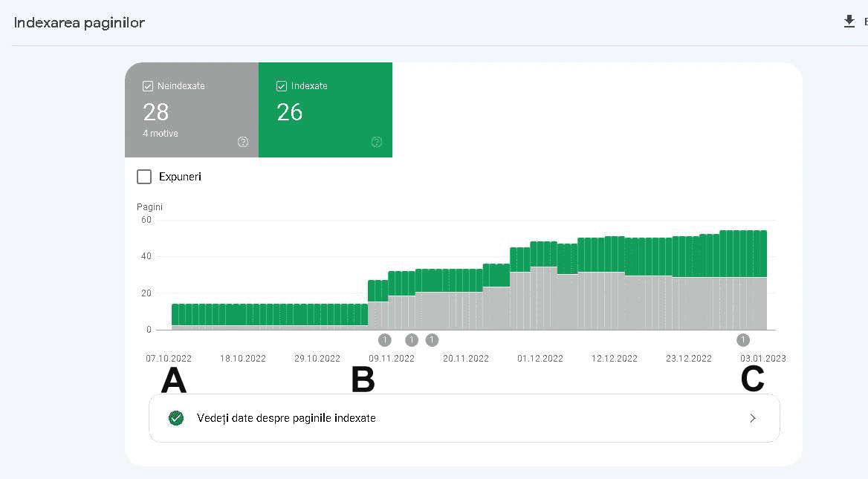Image resolution: width=868 pixels, height=479 pixels.
Task: Click the export download icon
Action: tap(849, 22)
